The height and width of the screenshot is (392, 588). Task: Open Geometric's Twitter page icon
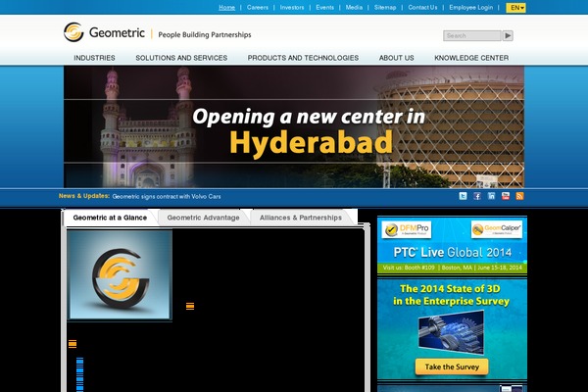(464, 196)
